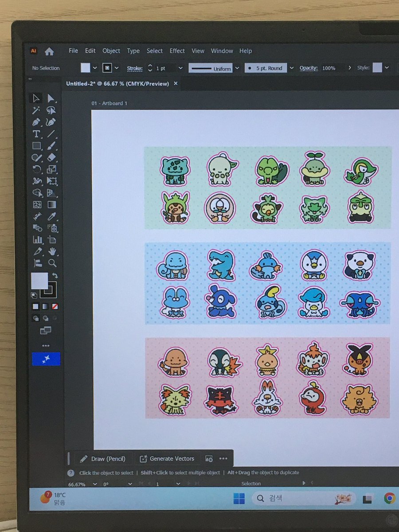Viewport: 399px width, 532px height.
Task: Click the Stroke color box
Action: click(x=49, y=290)
